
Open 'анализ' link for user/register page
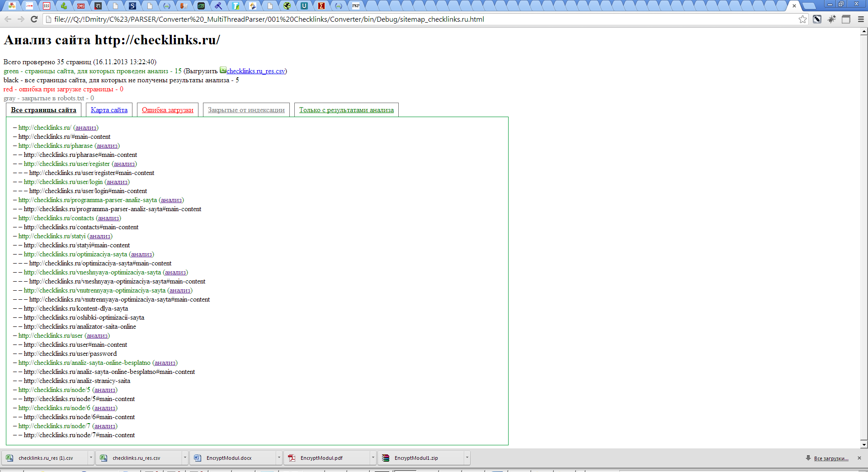pyautogui.click(x=124, y=164)
